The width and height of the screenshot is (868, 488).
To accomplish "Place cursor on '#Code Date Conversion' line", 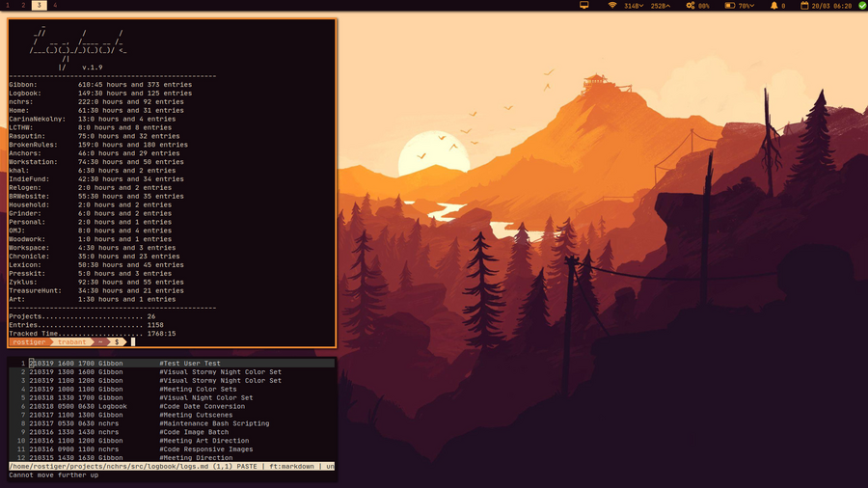I will click(202, 406).
